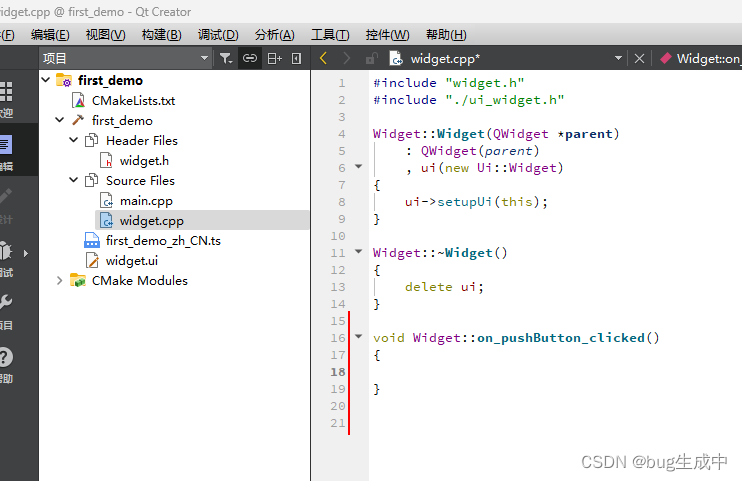
Task: Open the open documents dropdown arrow
Action: 618,58
